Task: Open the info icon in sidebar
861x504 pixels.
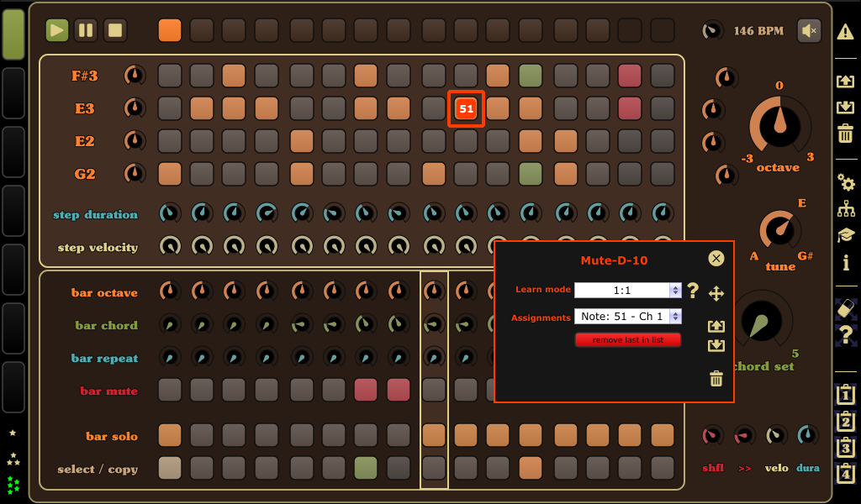Action: (846, 262)
